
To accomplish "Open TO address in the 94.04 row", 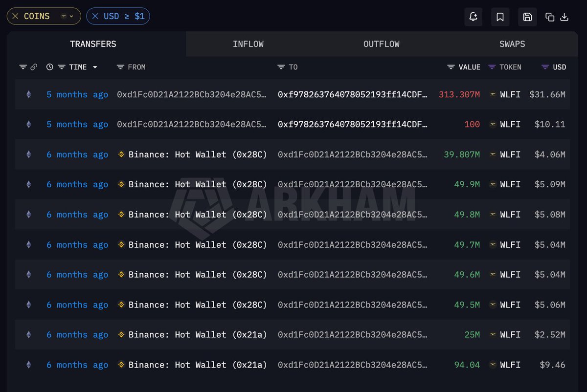I will [x=353, y=365].
